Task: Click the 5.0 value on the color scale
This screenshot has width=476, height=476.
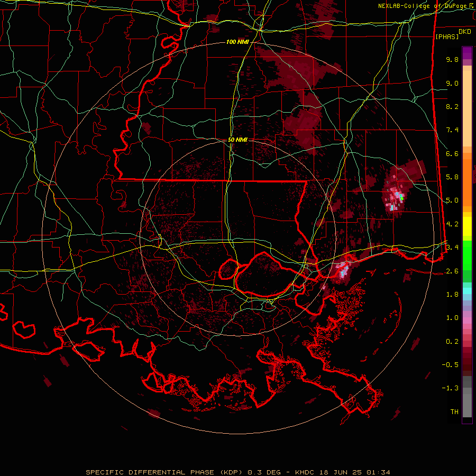Action: click(452, 200)
